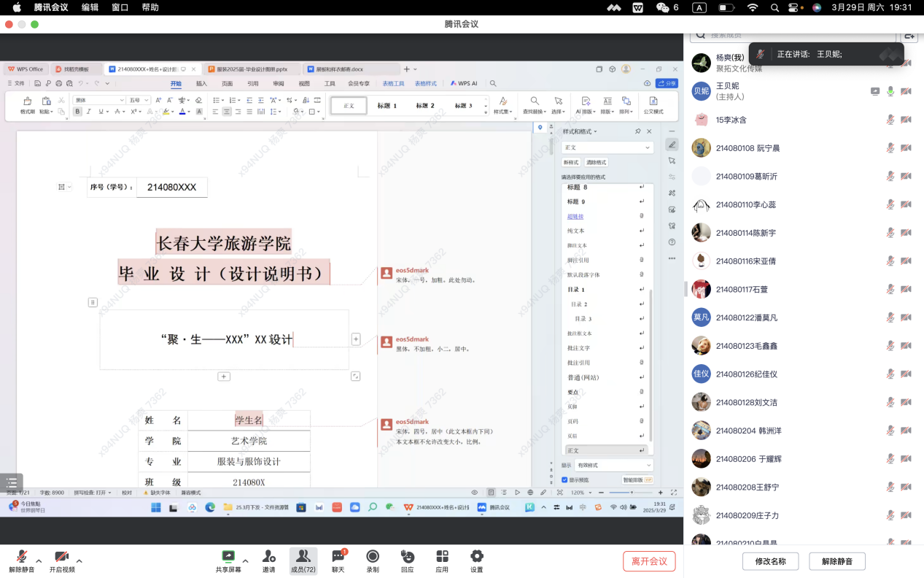Expand the text box plus handle beside title
The width and height of the screenshot is (924, 578).
[x=356, y=339]
